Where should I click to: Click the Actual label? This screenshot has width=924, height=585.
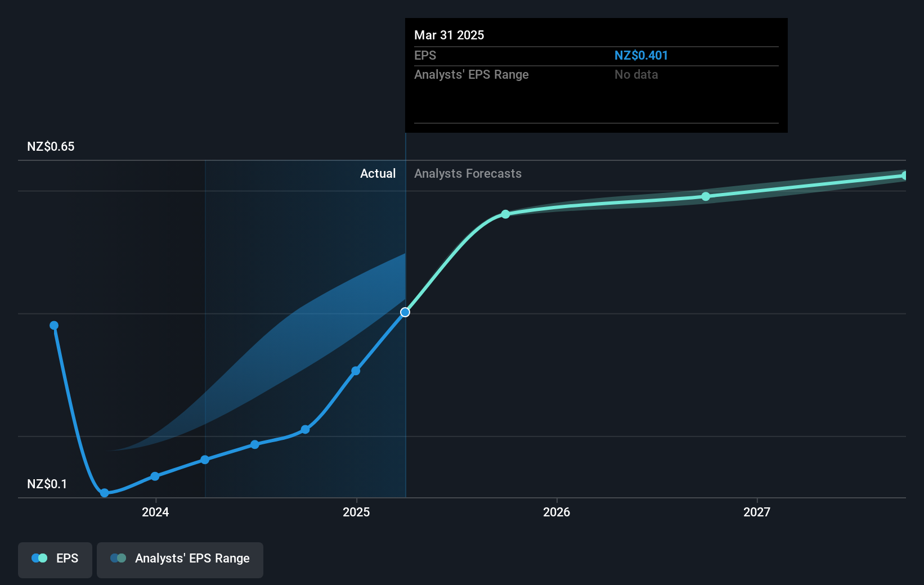(378, 173)
